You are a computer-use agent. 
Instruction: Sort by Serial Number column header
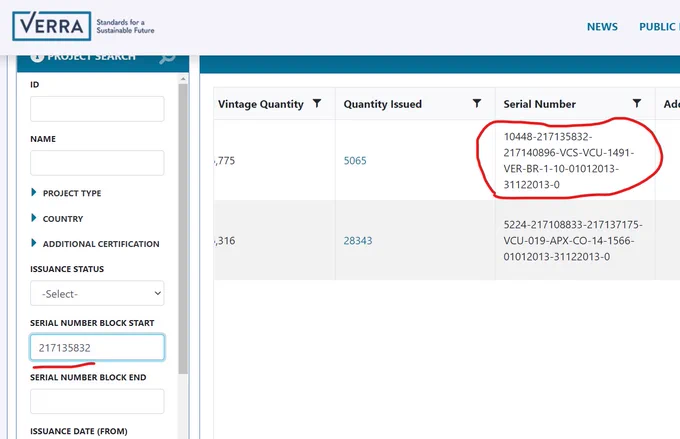[x=539, y=104]
